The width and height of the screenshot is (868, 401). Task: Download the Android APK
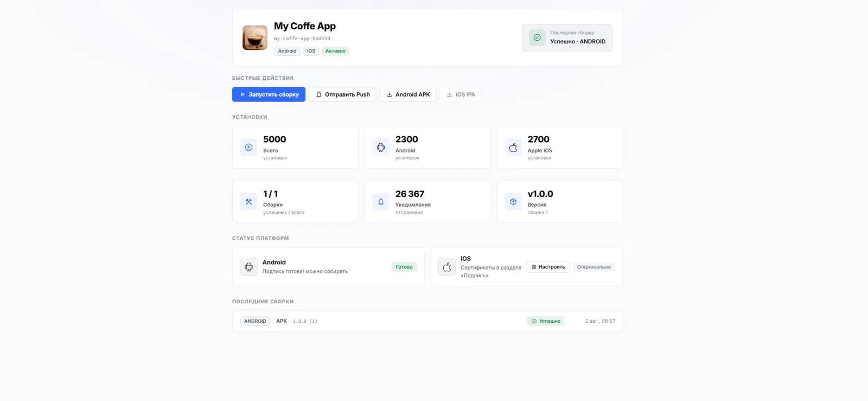(x=408, y=94)
